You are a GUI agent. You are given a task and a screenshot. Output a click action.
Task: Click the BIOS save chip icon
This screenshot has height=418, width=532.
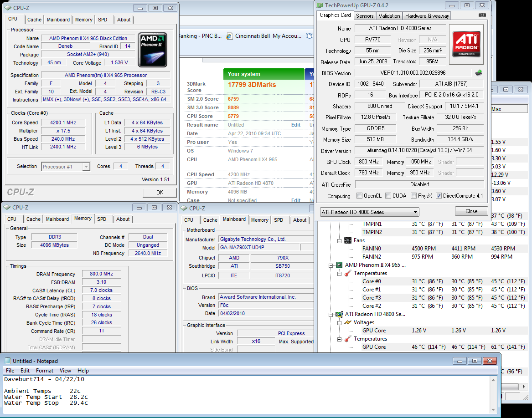[479, 73]
